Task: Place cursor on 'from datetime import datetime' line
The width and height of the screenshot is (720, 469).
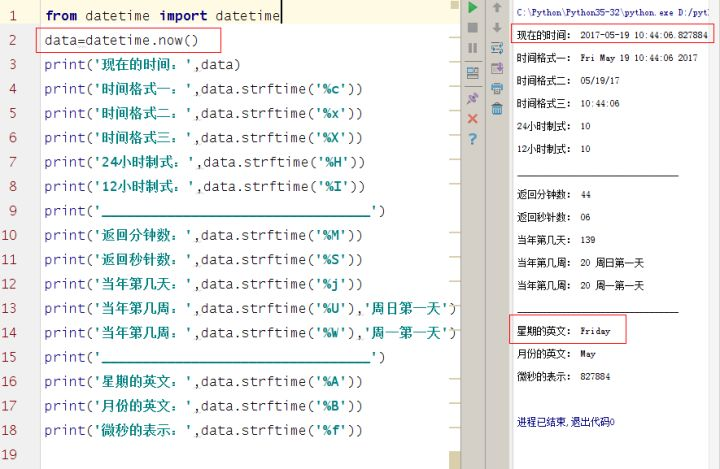Action: coord(163,16)
